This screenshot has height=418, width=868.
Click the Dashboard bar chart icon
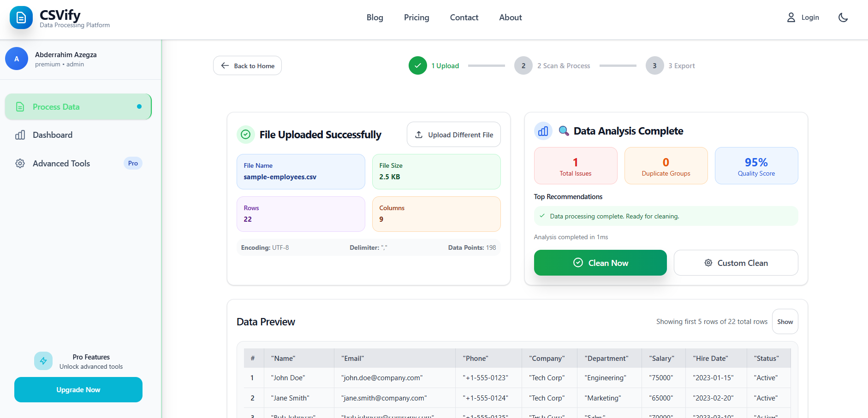20,135
